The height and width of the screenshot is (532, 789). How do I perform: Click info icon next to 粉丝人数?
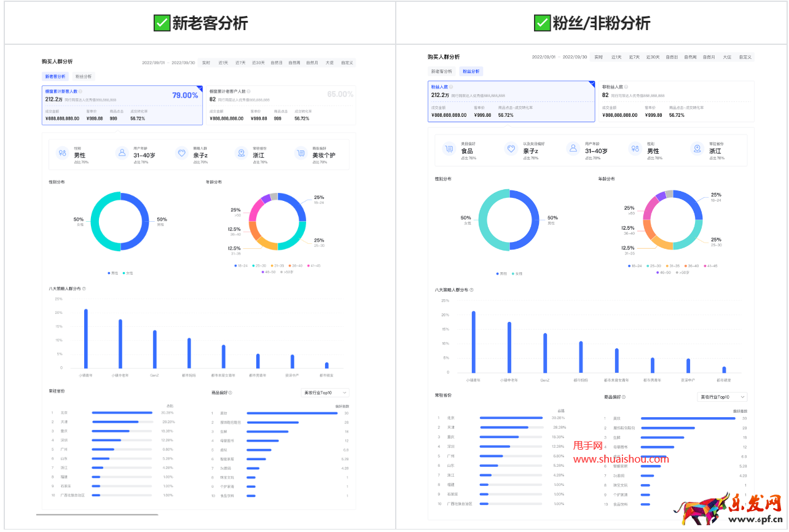[x=451, y=87]
